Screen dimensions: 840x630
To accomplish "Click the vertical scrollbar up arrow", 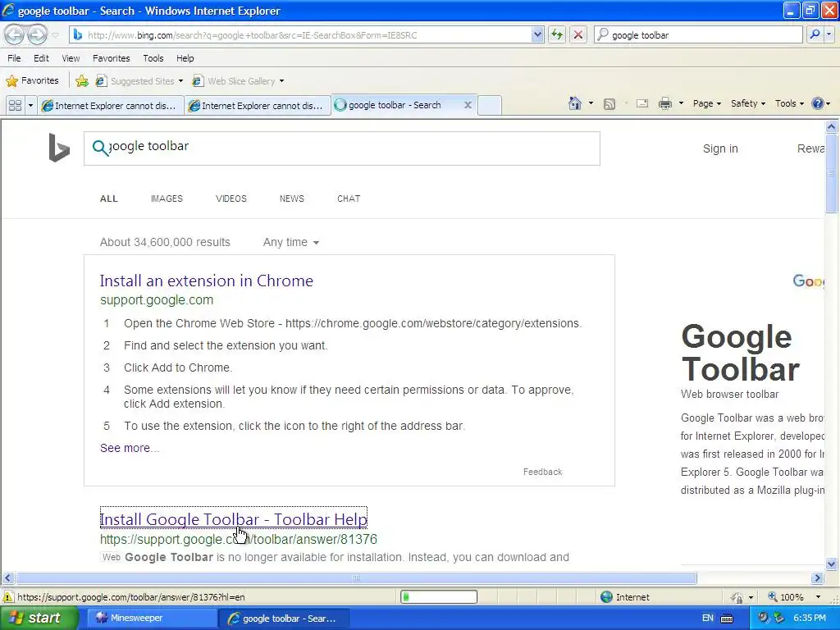I will tap(832, 127).
